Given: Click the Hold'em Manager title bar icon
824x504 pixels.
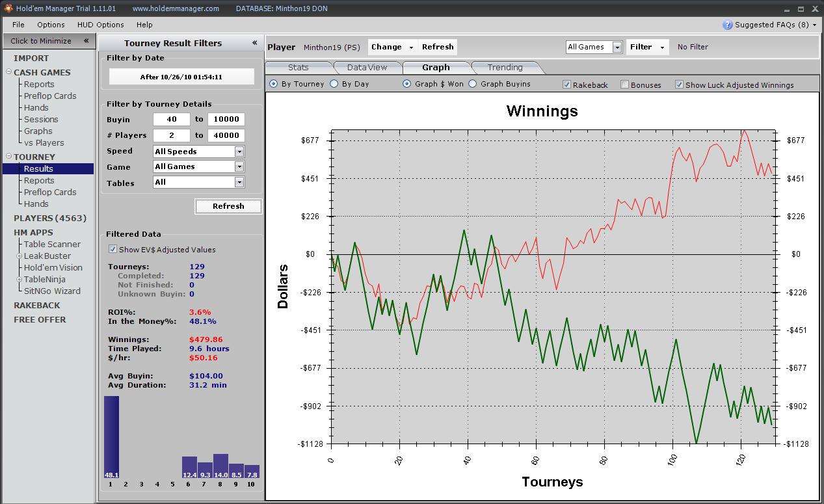Looking at the screenshot, I should point(8,8).
